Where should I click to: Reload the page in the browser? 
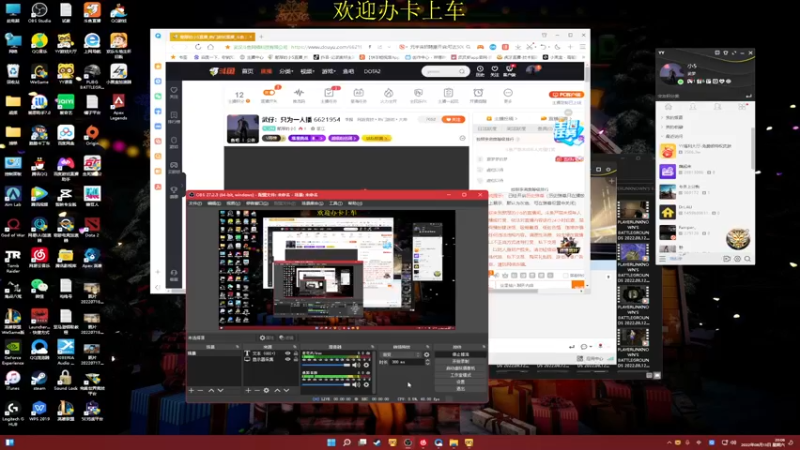198,47
